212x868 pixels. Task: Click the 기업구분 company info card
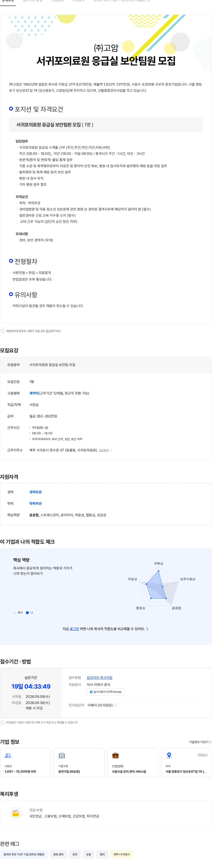(79, 763)
